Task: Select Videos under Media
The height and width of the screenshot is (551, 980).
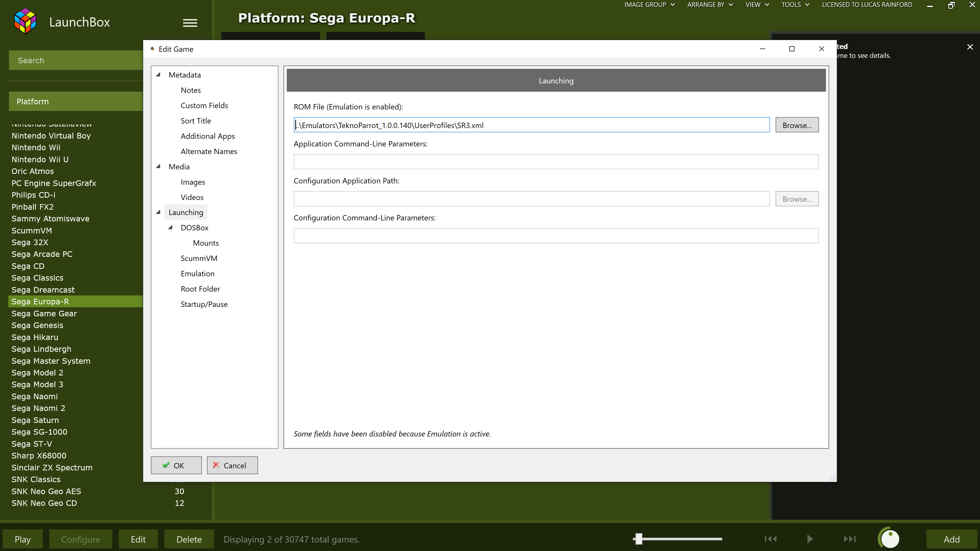Action: pyautogui.click(x=192, y=197)
